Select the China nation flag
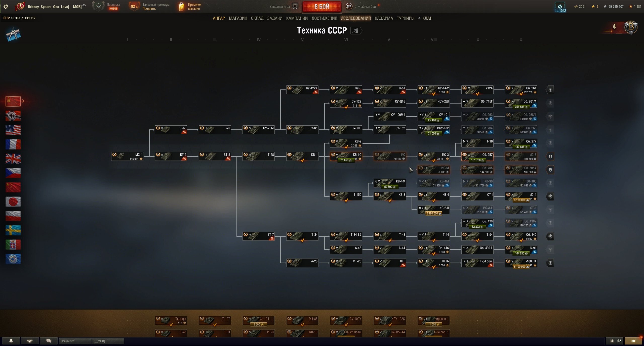This screenshot has width=644, height=346. [13, 187]
